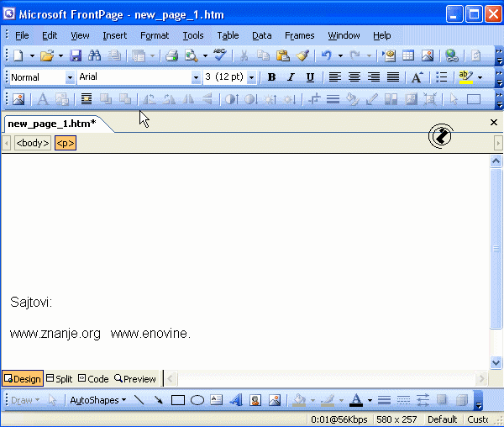The width and height of the screenshot is (504, 427).
Task: Toggle Underline formatting
Action: click(310, 77)
